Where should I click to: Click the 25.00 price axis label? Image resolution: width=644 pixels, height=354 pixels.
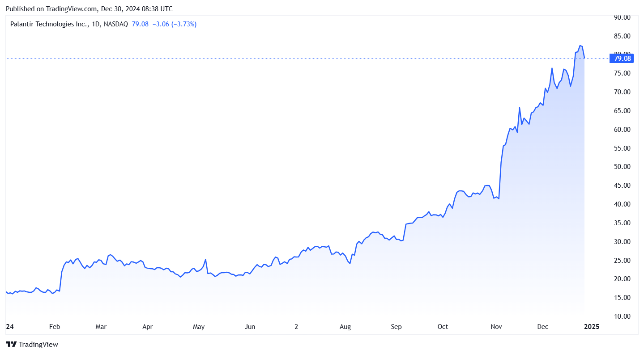(622, 261)
